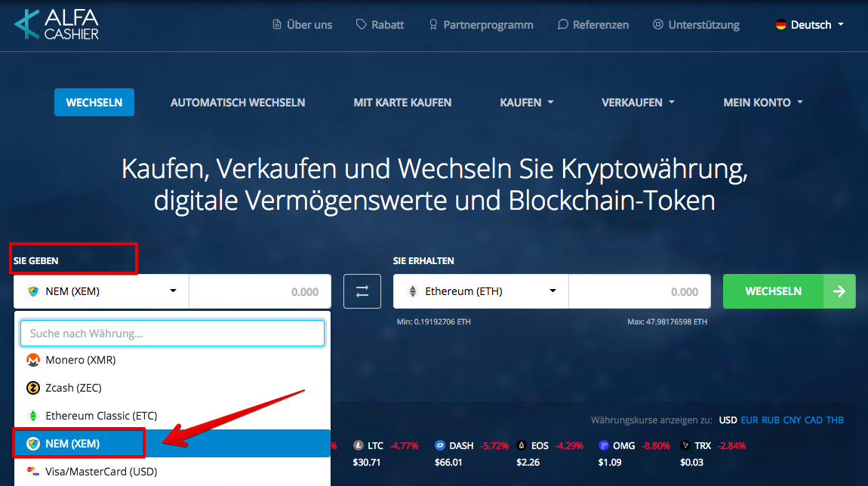
Task: Expand the Mein Konto menu
Action: [763, 103]
